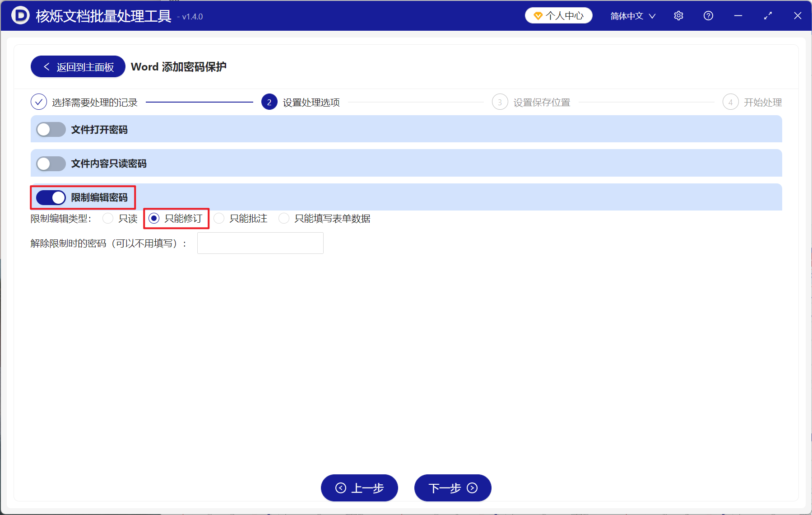Screen dimensions: 812x515
Task: Enable the 文件内容只读密码 toggle
Action: point(51,164)
